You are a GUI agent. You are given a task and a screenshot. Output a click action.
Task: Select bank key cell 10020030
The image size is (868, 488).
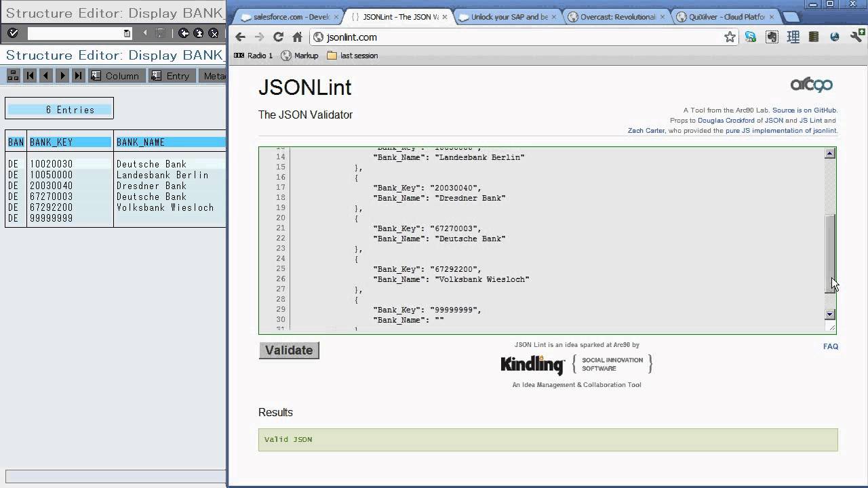coord(69,164)
